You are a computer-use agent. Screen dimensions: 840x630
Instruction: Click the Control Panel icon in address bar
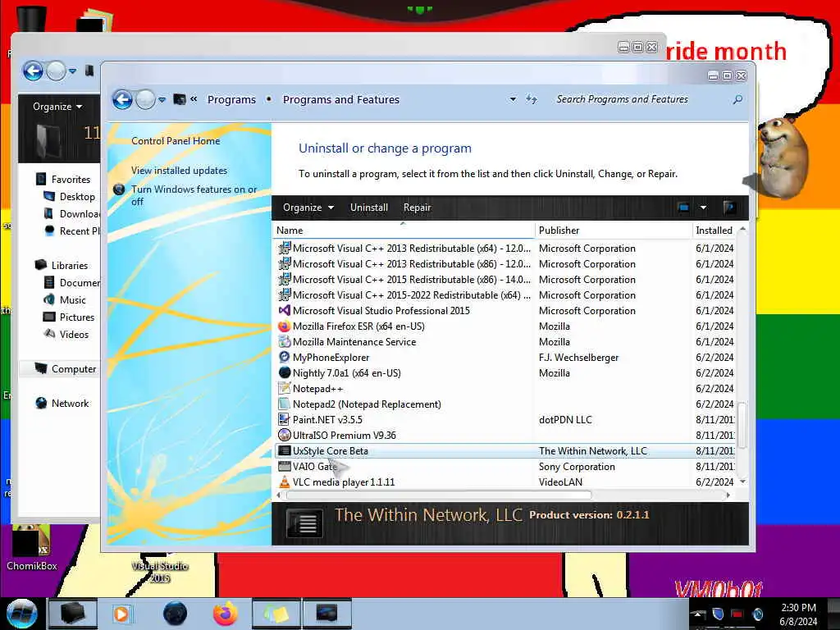pos(180,99)
